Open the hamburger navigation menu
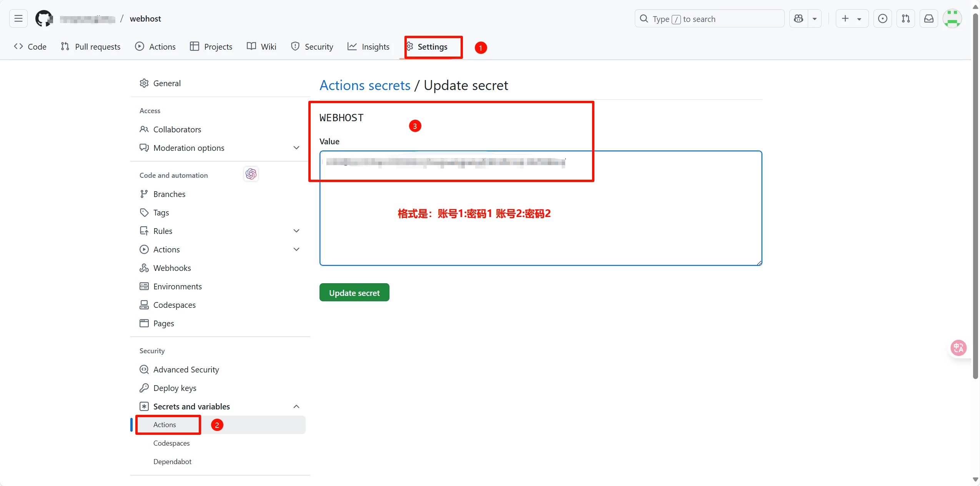This screenshot has height=486, width=980. click(x=18, y=18)
